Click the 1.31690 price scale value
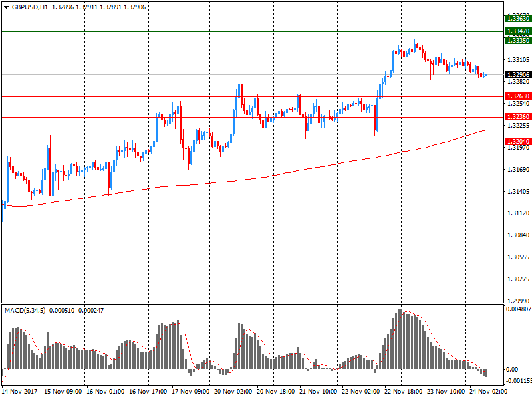 coord(518,170)
